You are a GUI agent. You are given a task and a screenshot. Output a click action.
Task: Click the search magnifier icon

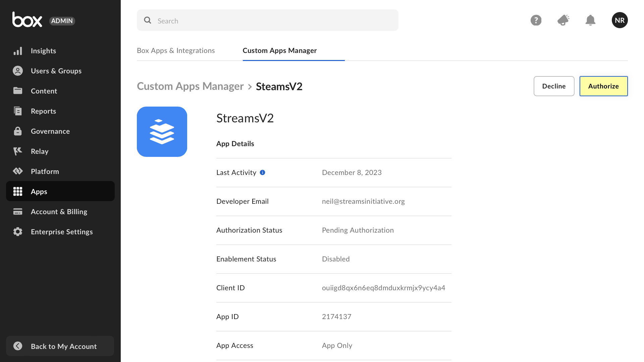(x=148, y=20)
